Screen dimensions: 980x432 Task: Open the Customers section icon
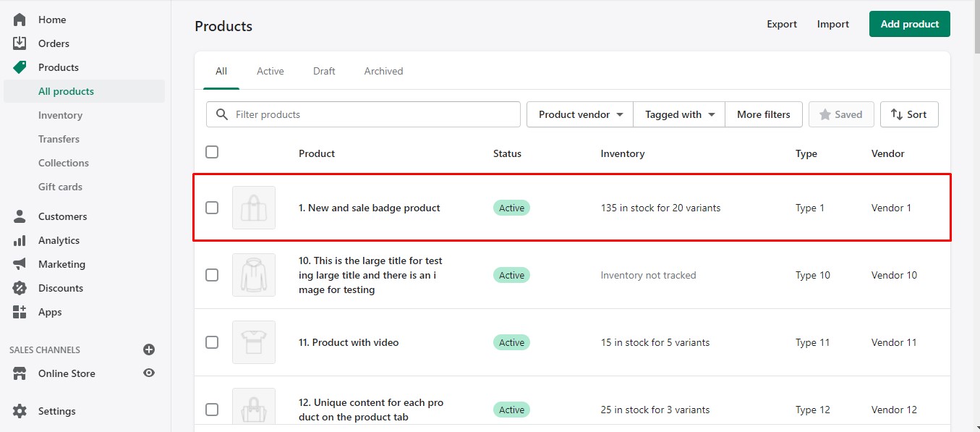pyautogui.click(x=20, y=216)
